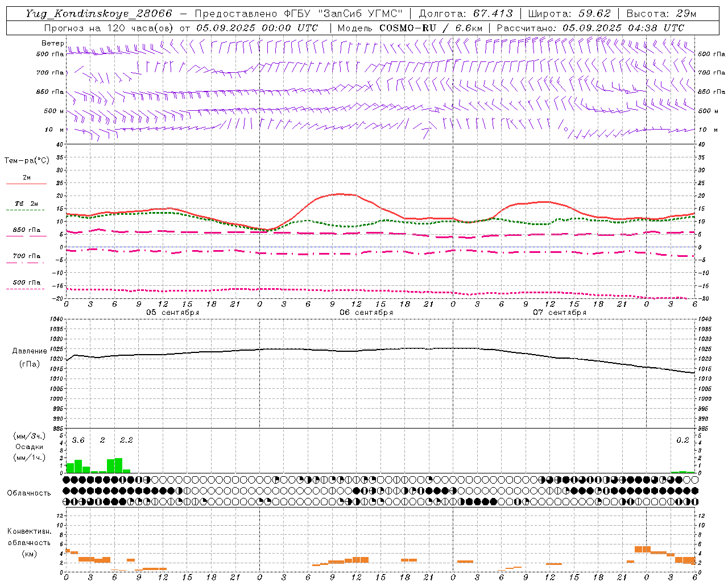Click the (мм/1ч.) precipitation unit label

click(30, 458)
